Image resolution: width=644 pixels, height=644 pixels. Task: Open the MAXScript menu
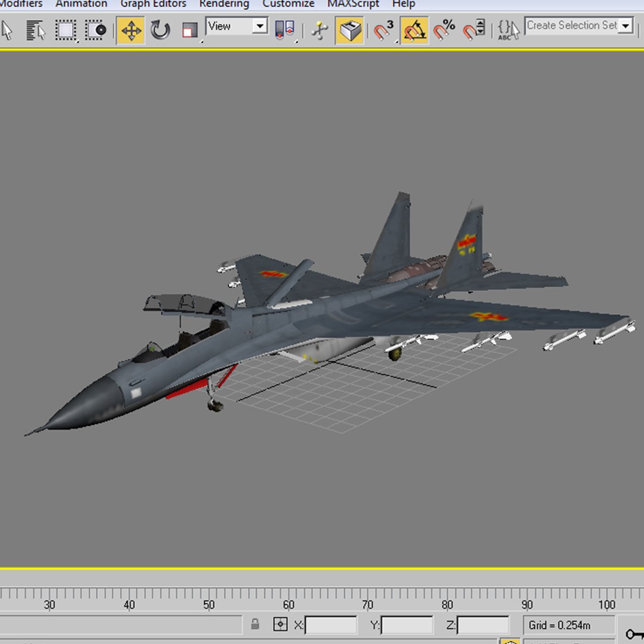click(x=353, y=4)
